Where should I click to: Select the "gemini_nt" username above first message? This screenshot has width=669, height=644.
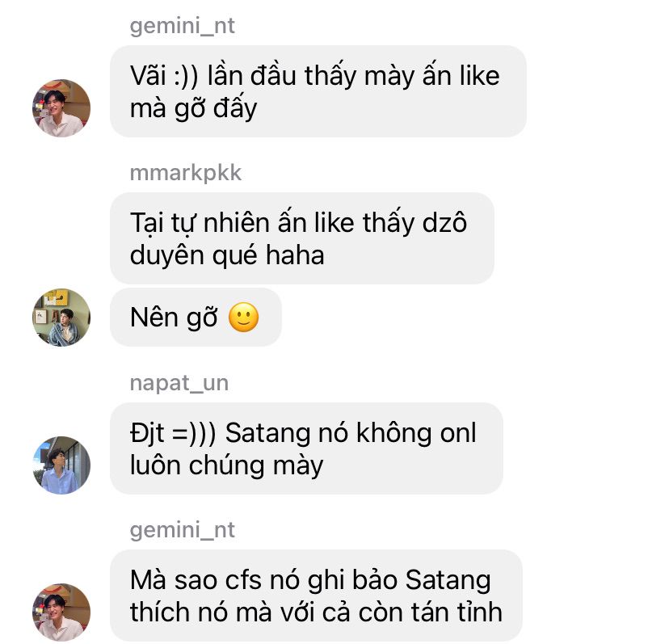point(182,27)
